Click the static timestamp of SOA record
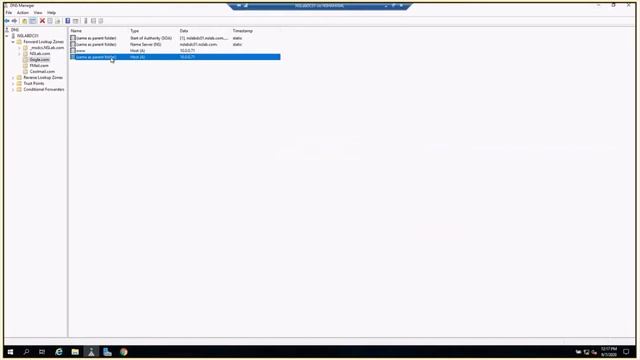 coord(237,38)
